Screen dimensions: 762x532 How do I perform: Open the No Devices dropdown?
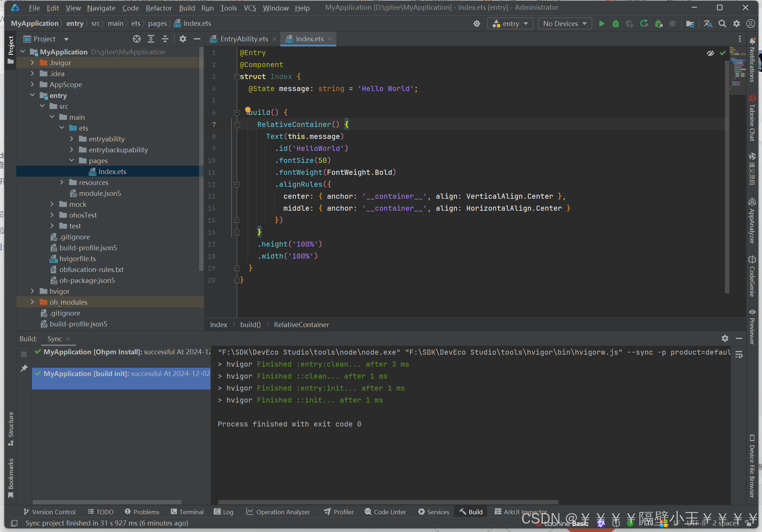click(565, 24)
